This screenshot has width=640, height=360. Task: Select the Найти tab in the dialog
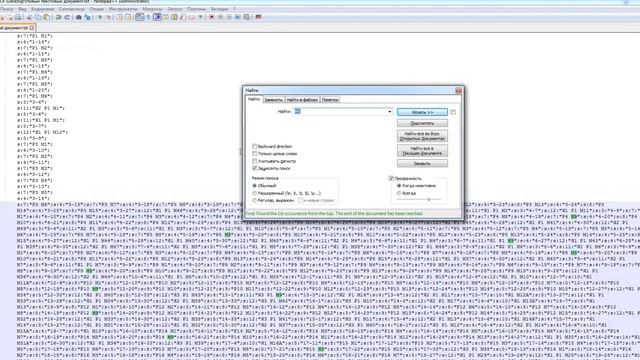pyautogui.click(x=253, y=100)
